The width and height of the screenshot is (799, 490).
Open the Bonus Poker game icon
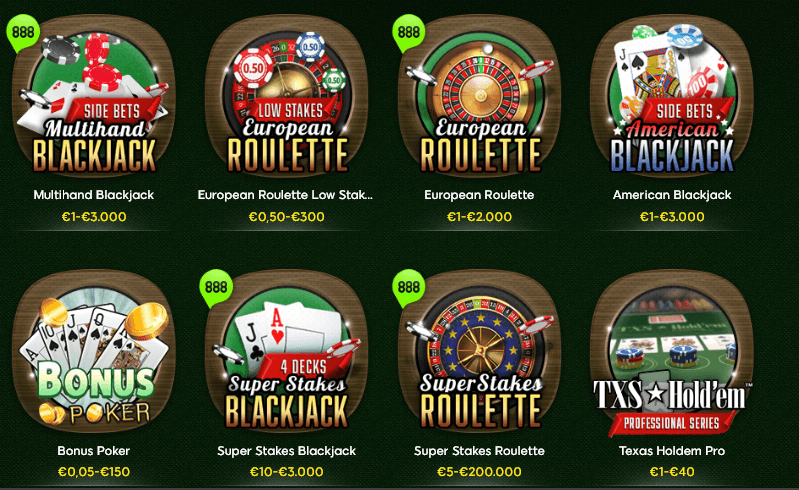pyautogui.click(x=94, y=352)
